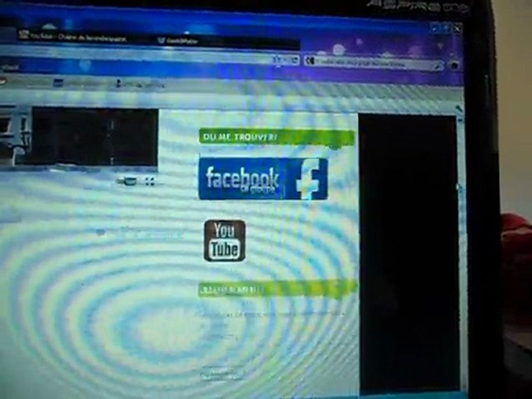Viewport: 532px width, 399px height.
Task: Focus the browser search field
Action: pos(374,63)
